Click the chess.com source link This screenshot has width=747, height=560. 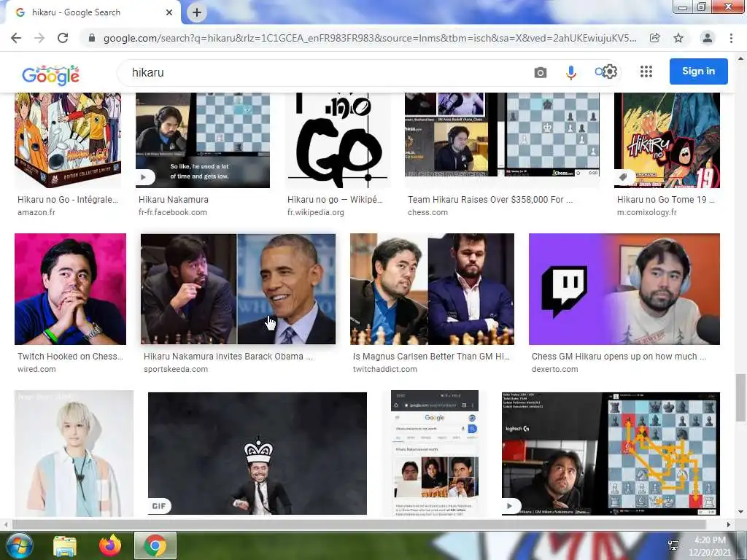coord(427,212)
